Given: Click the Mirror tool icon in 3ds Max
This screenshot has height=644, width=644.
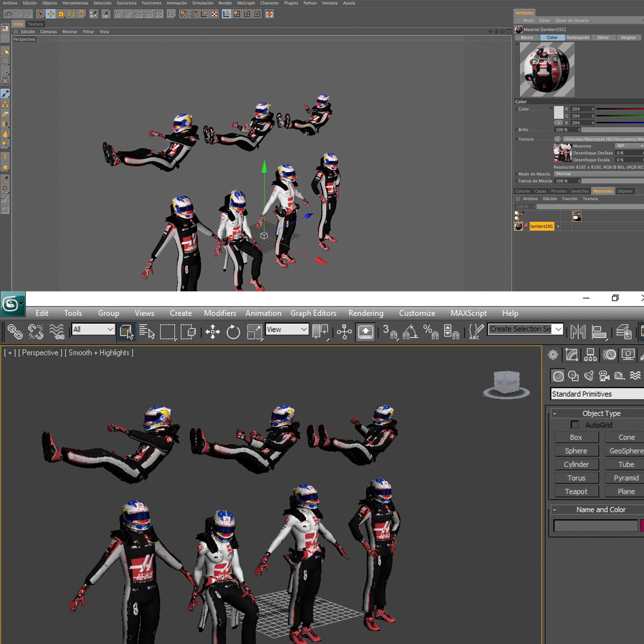Looking at the screenshot, I should pos(578,332).
